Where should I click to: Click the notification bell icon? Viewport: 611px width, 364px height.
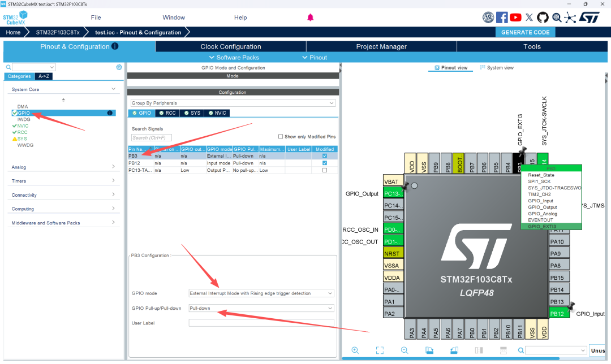pos(310,18)
